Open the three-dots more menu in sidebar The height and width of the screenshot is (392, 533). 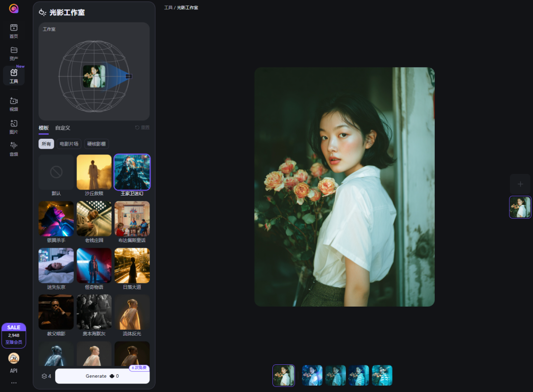point(14,383)
